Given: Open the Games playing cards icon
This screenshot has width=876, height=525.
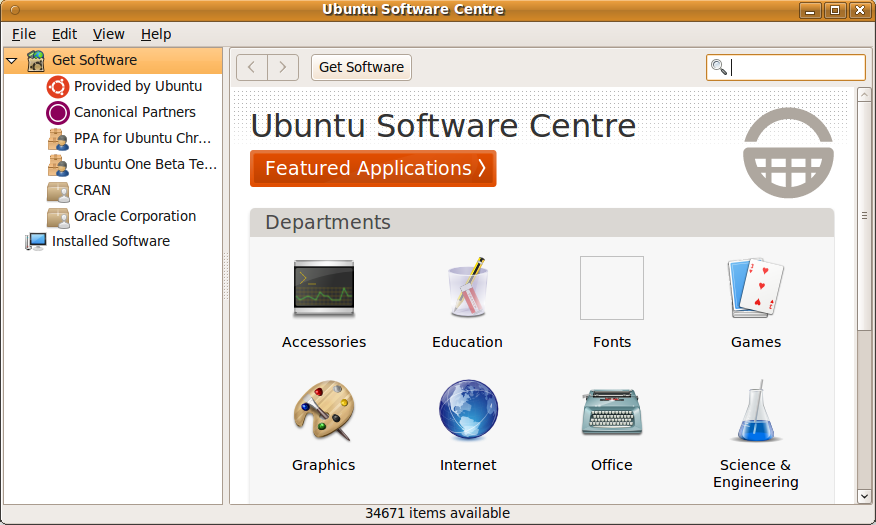Looking at the screenshot, I should click(x=756, y=288).
